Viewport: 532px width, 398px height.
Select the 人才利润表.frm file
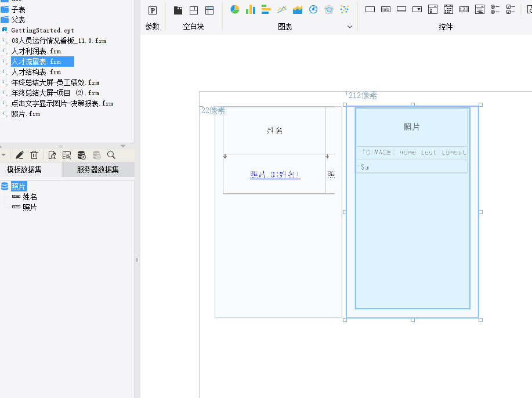pos(36,51)
